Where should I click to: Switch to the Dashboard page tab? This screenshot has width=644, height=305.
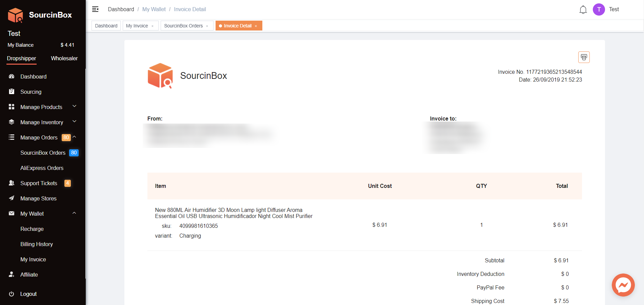(x=106, y=26)
